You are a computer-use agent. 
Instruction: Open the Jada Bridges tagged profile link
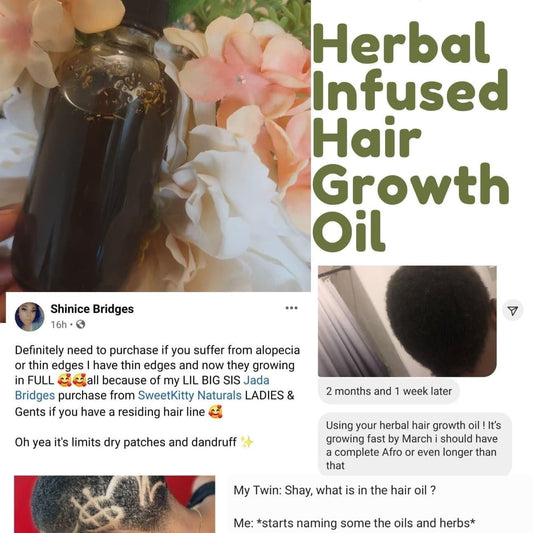coord(142,388)
